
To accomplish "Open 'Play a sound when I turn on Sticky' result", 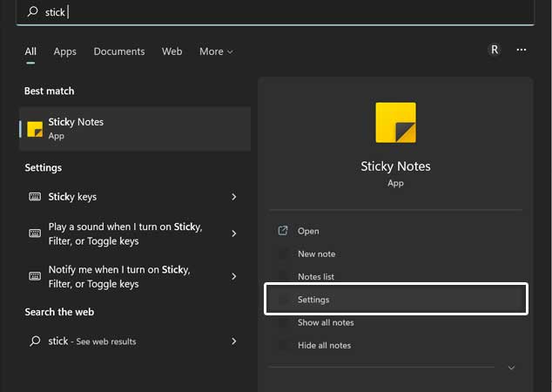I will click(135, 233).
